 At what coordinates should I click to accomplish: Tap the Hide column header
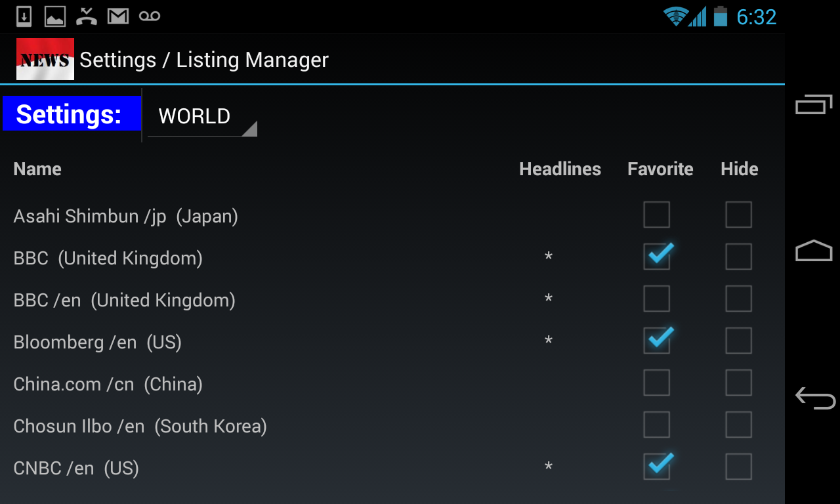click(740, 169)
